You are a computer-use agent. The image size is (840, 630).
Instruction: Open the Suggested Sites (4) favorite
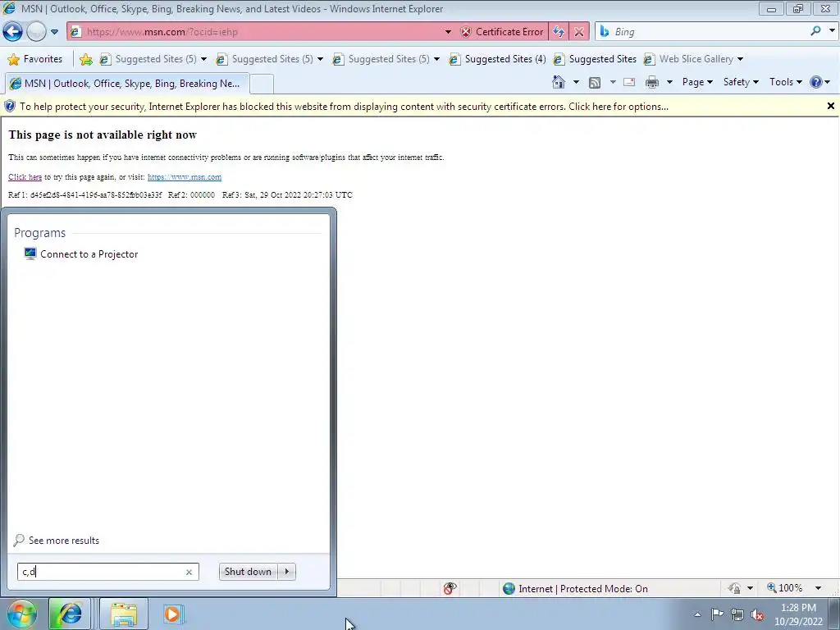(x=498, y=59)
